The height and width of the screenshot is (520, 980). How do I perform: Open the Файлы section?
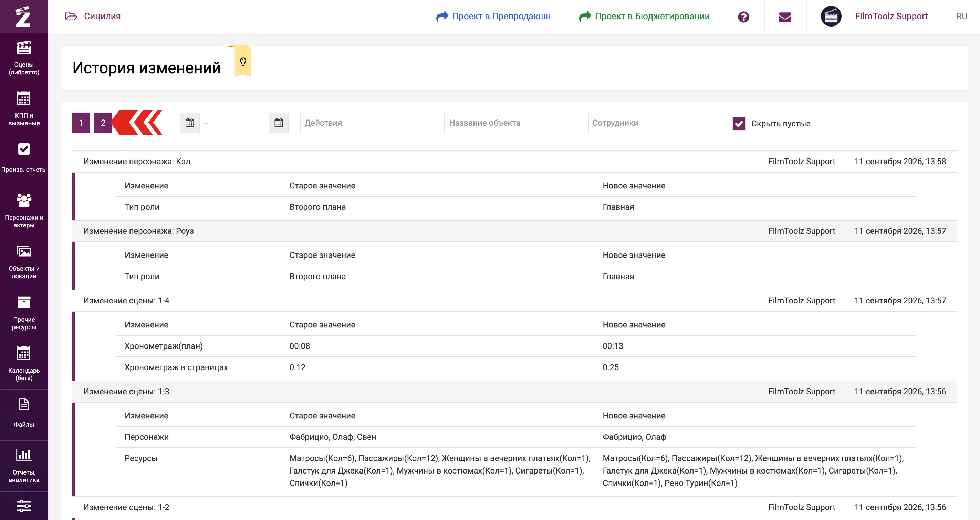click(24, 415)
